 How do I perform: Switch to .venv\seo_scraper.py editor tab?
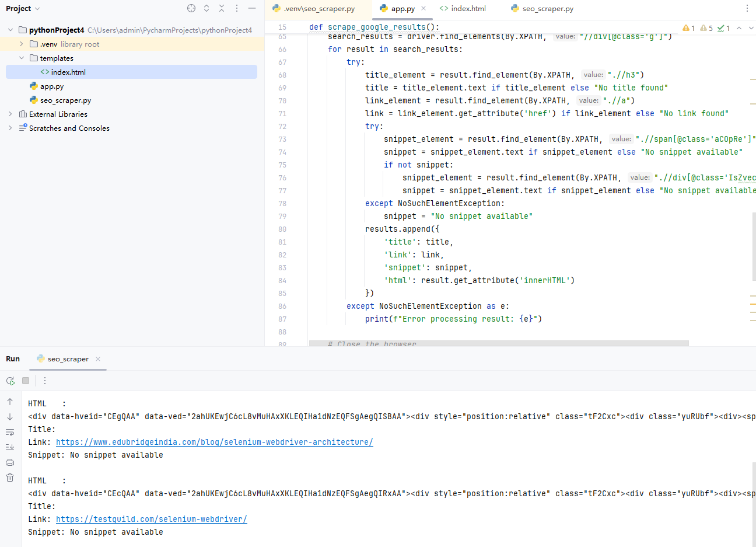point(314,8)
